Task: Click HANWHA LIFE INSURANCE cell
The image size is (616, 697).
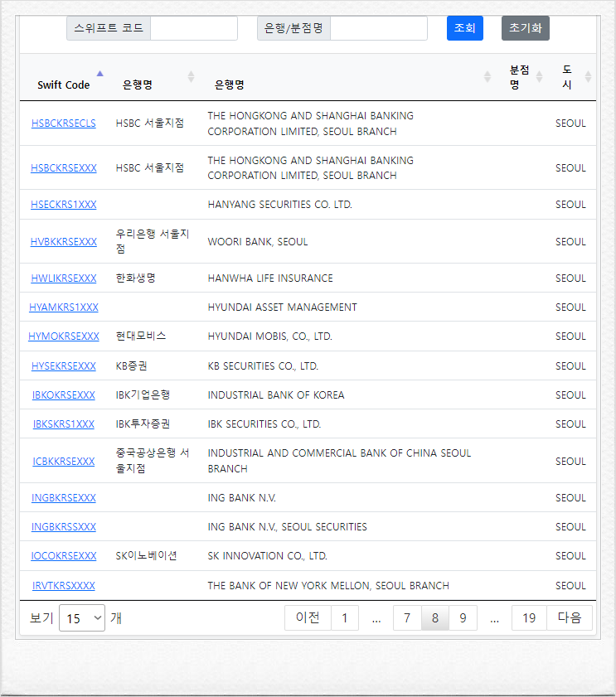Action: coord(270,278)
